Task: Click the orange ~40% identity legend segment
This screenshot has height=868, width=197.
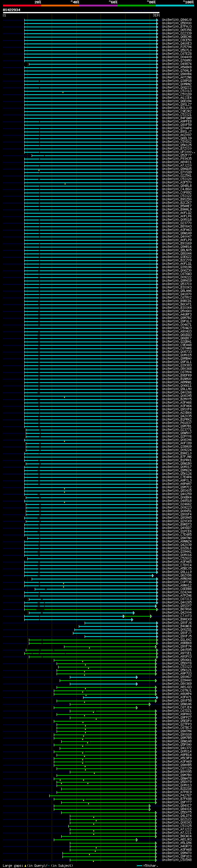Action: point(60,6)
